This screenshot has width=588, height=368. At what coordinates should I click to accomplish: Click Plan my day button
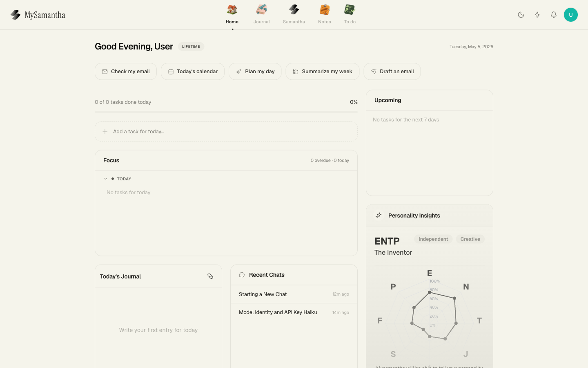click(255, 72)
